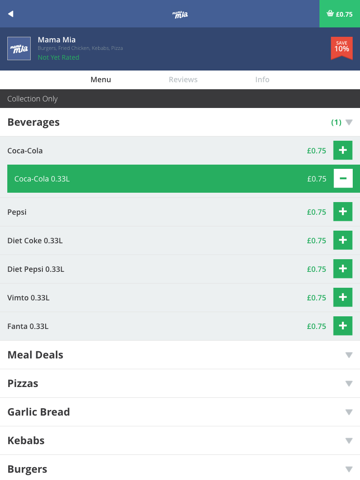Image resolution: width=360 pixels, height=480 pixels.
Task: Select the Pepsi item name
Action: 17,212
